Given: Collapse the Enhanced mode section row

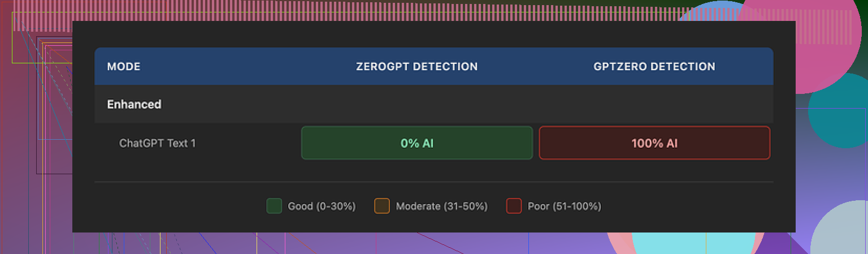Looking at the screenshot, I should (x=134, y=104).
